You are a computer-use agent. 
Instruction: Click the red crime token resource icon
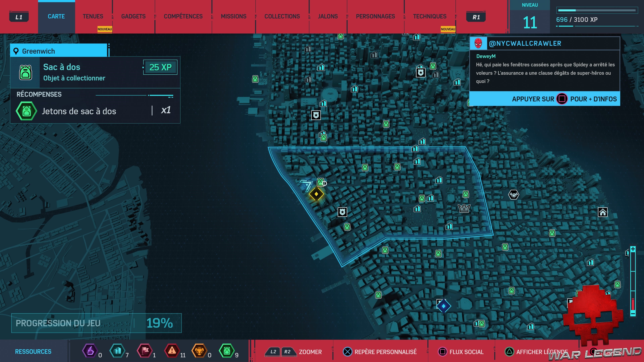tap(172, 351)
